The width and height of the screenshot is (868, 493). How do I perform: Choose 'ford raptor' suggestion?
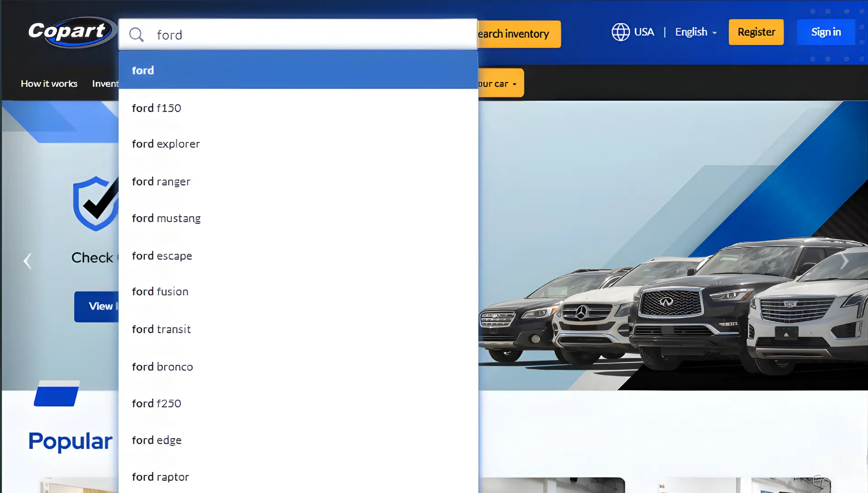[x=298, y=477]
